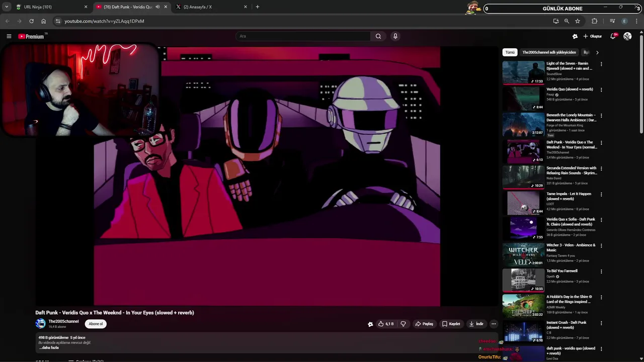Open the YouTube guide hamburger menu

click(9, 36)
